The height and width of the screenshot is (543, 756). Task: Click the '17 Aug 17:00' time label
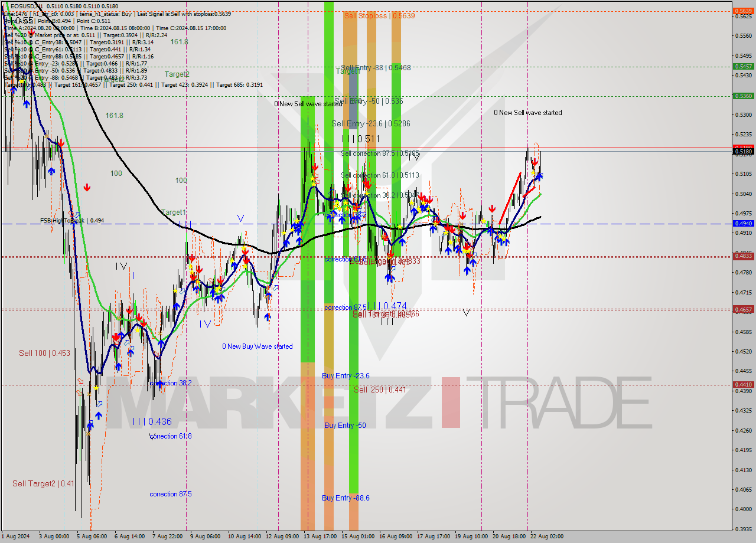pyautogui.click(x=434, y=537)
